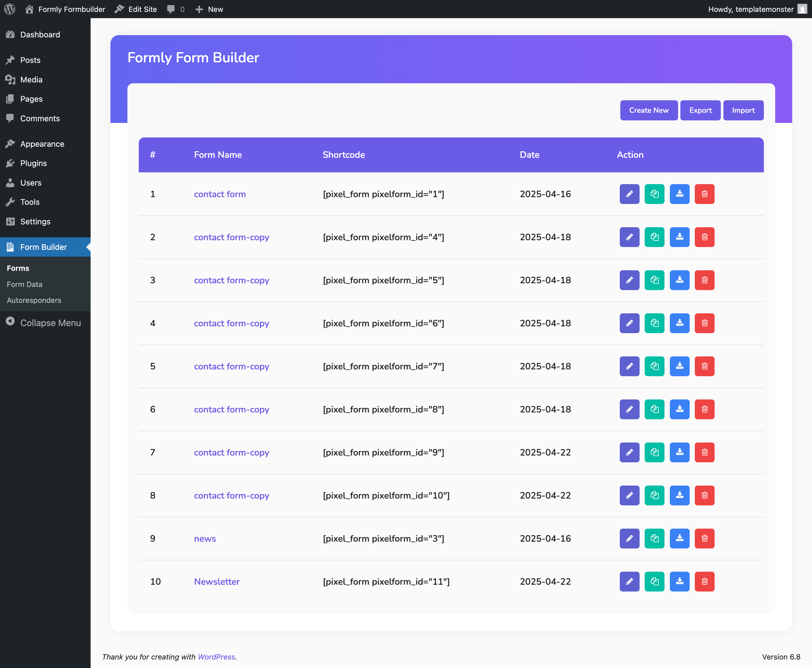Duplicate the 'news' form

click(654, 539)
